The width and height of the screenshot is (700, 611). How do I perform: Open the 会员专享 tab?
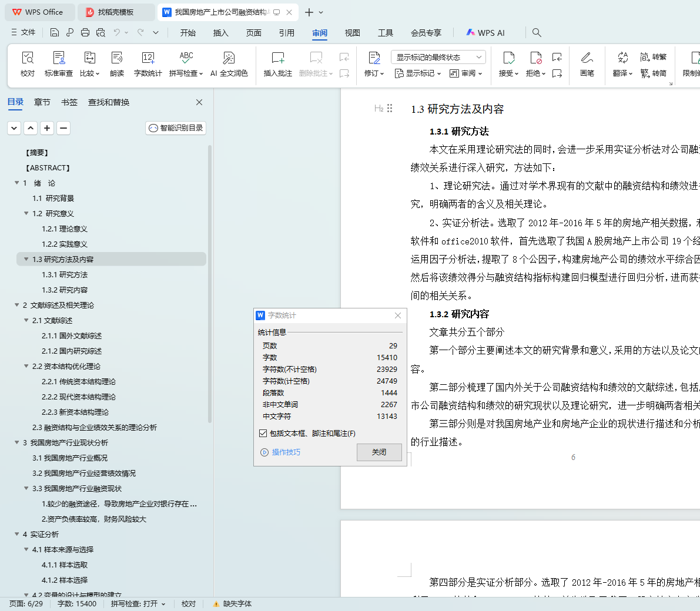click(426, 32)
